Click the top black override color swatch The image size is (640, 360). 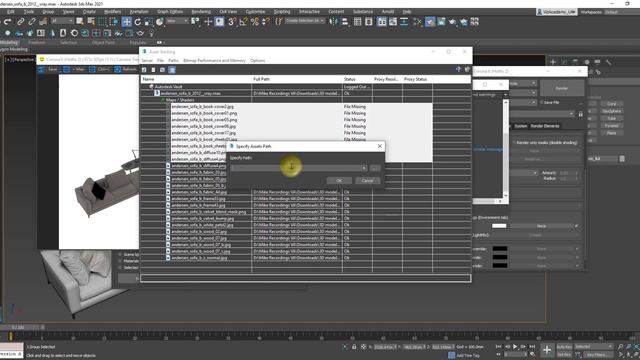pos(500,249)
